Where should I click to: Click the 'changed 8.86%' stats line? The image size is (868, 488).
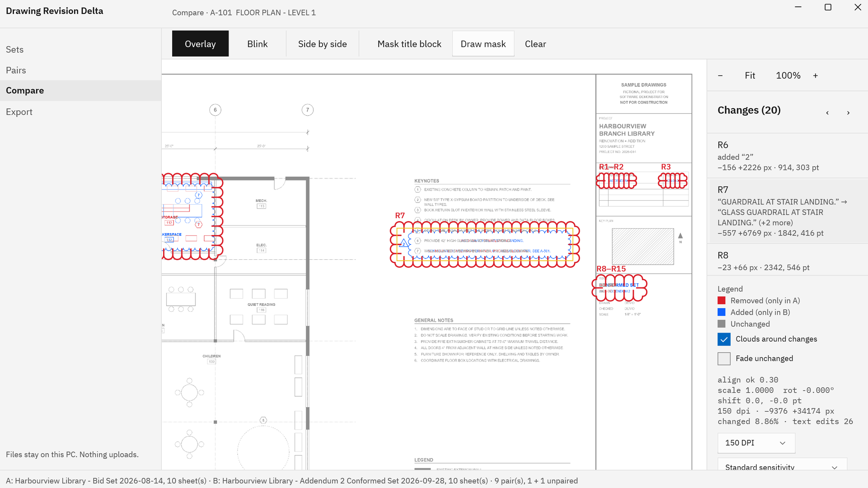785,422
